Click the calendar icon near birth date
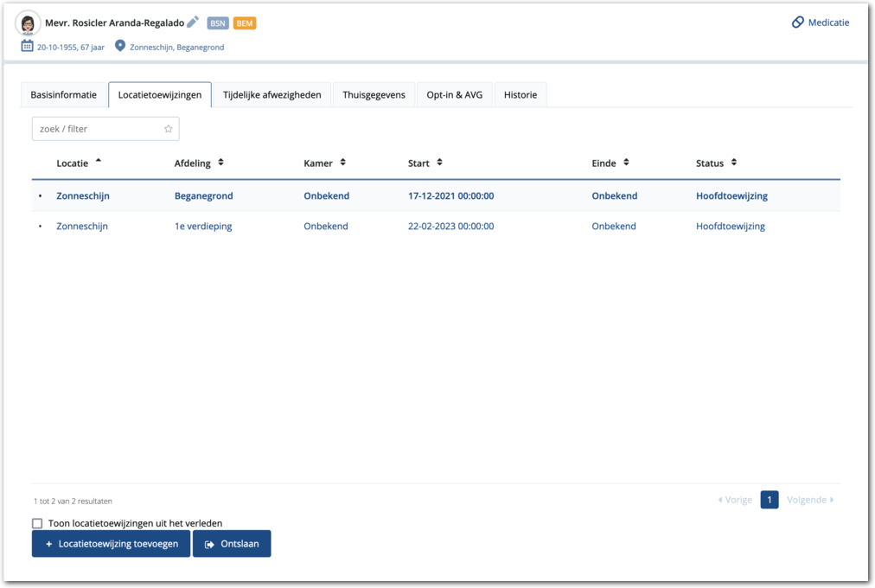This screenshot has width=875, height=588. coord(27,47)
